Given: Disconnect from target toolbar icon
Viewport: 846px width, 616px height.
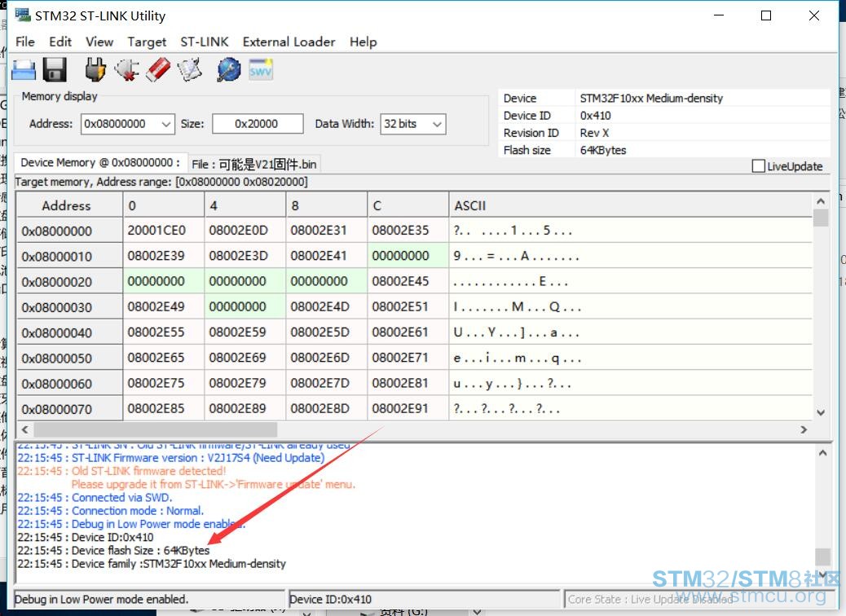Looking at the screenshot, I should (x=127, y=70).
